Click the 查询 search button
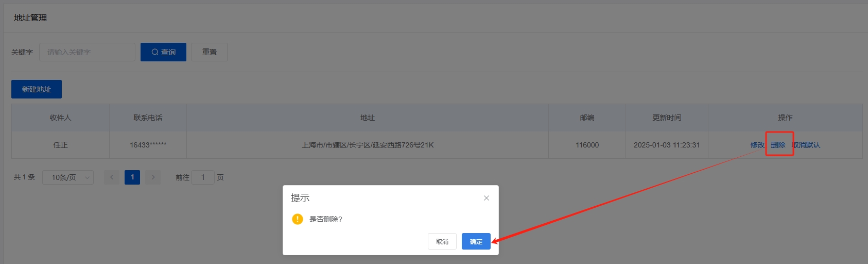Viewport: 868px width, 264px height. 163,52
